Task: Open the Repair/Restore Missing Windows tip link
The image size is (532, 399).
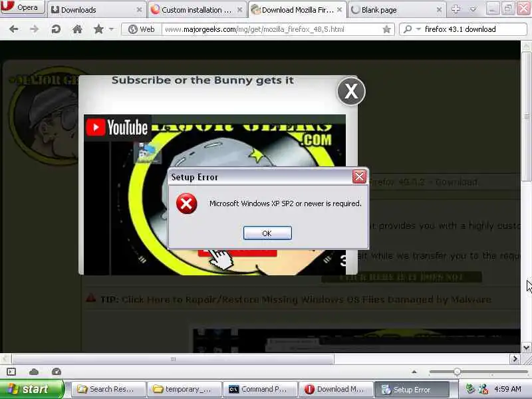Action: pyautogui.click(x=307, y=300)
